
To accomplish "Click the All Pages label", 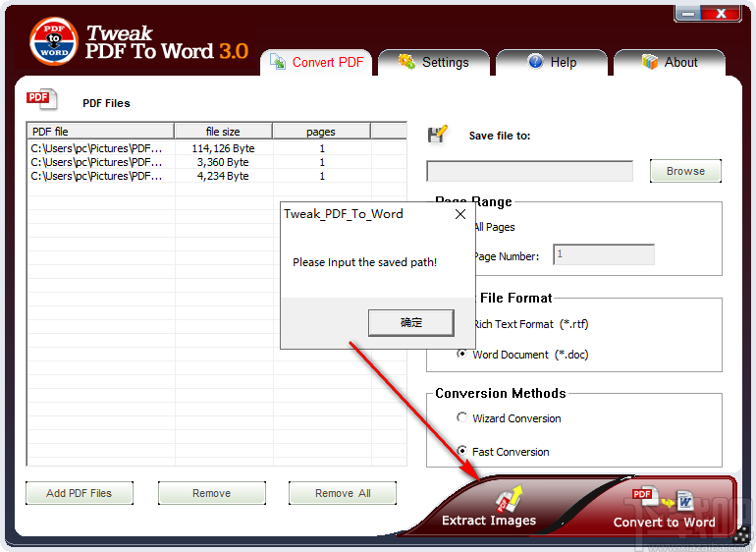I will 495,227.
